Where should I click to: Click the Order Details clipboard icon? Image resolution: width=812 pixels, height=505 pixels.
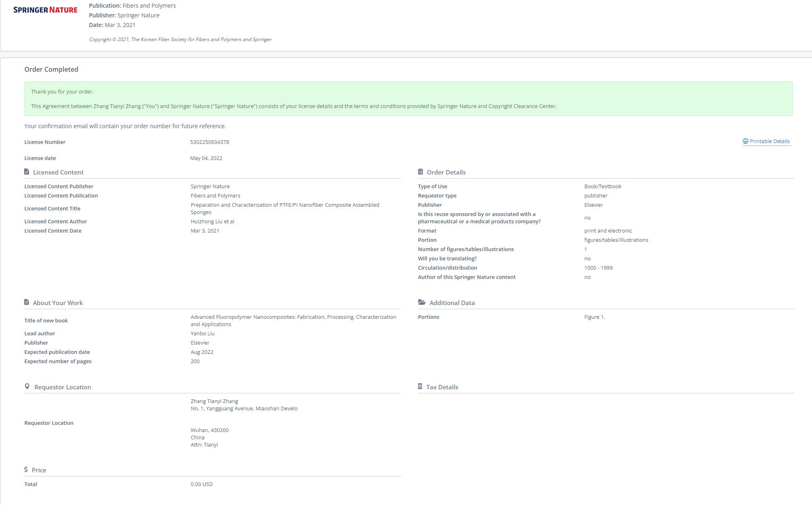point(420,172)
